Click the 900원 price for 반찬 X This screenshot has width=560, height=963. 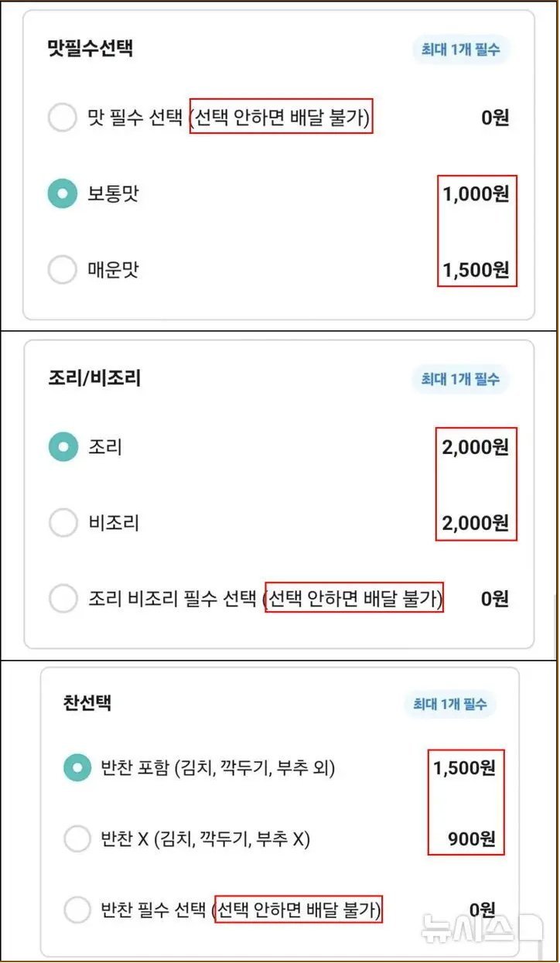[x=471, y=838]
